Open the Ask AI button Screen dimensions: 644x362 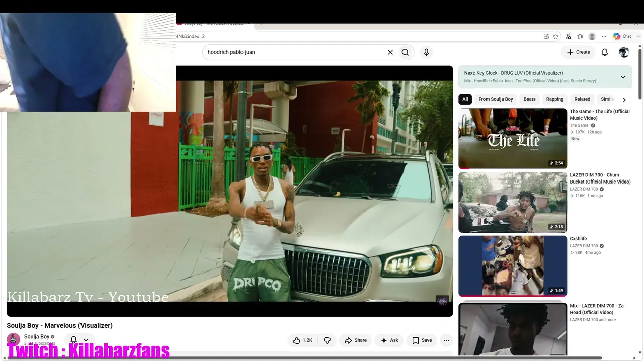coord(389,340)
